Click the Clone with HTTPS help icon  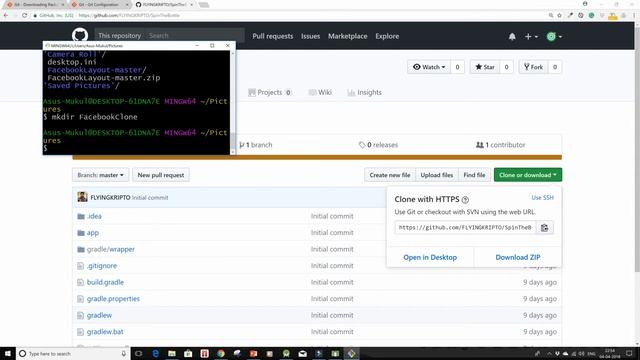465,200
